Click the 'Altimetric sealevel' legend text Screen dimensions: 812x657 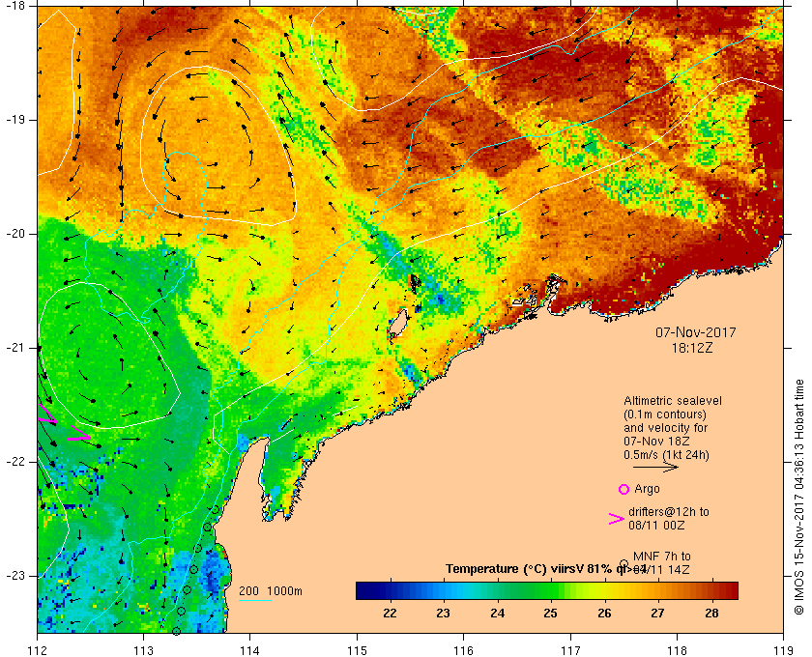[x=673, y=401]
